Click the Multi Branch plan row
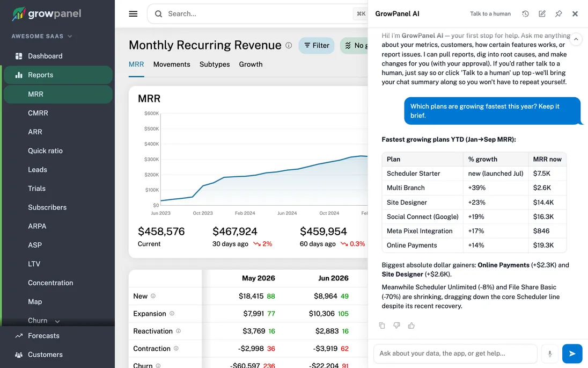588x368 pixels. [x=474, y=187]
